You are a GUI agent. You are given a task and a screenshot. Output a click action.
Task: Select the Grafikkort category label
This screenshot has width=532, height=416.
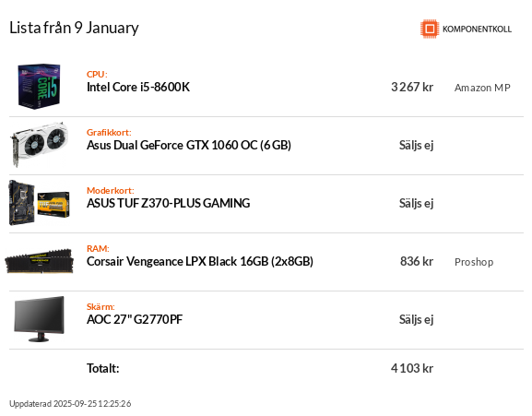109,132
